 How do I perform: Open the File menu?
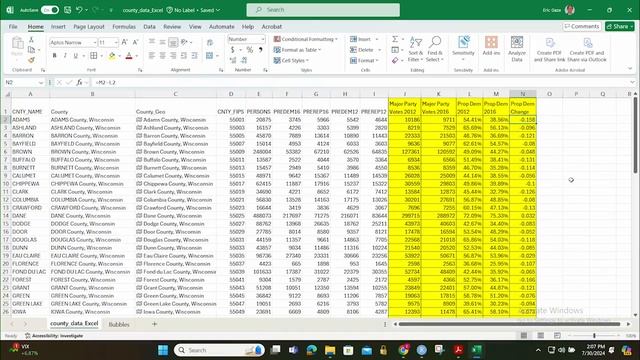tap(13, 27)
